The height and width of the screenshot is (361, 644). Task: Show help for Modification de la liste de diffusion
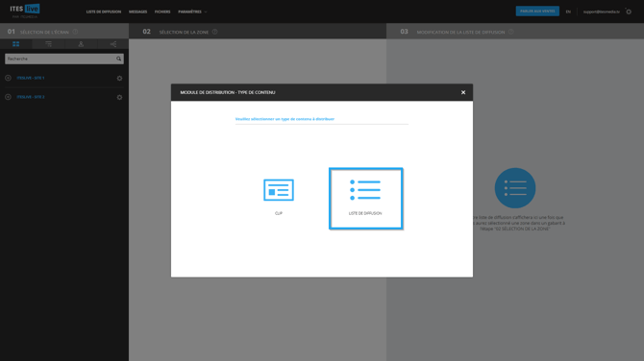tap(511, 32)
